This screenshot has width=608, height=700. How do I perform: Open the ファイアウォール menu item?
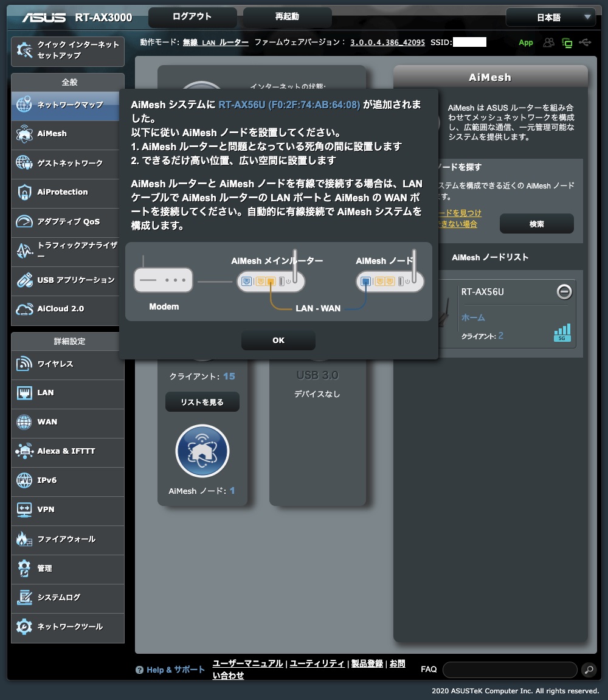tap(67, 539)
